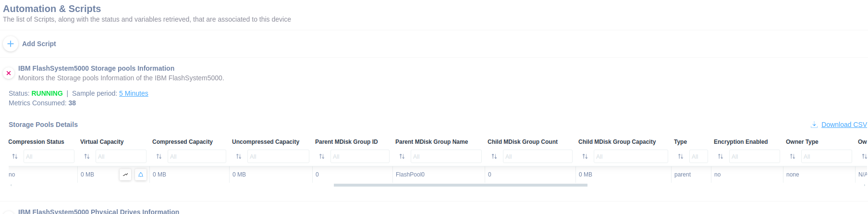Filter the Encryption Enabled column field
Screen dimensions: 868x214
click(x=755, y=156)
